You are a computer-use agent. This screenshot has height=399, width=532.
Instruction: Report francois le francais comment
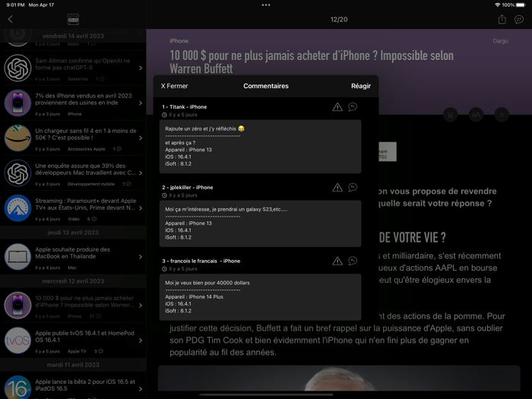click(337, 261)
